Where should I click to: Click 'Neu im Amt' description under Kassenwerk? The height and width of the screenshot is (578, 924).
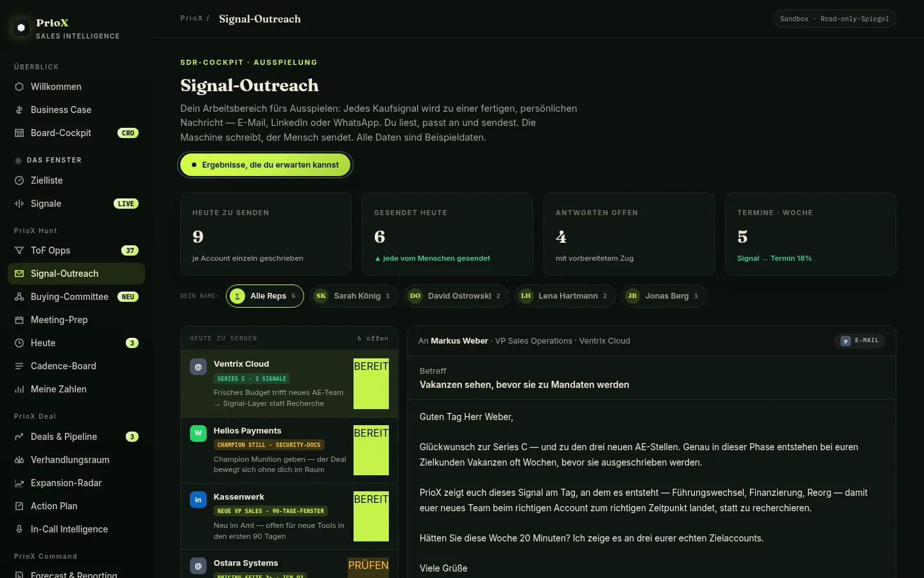[279, 530]
